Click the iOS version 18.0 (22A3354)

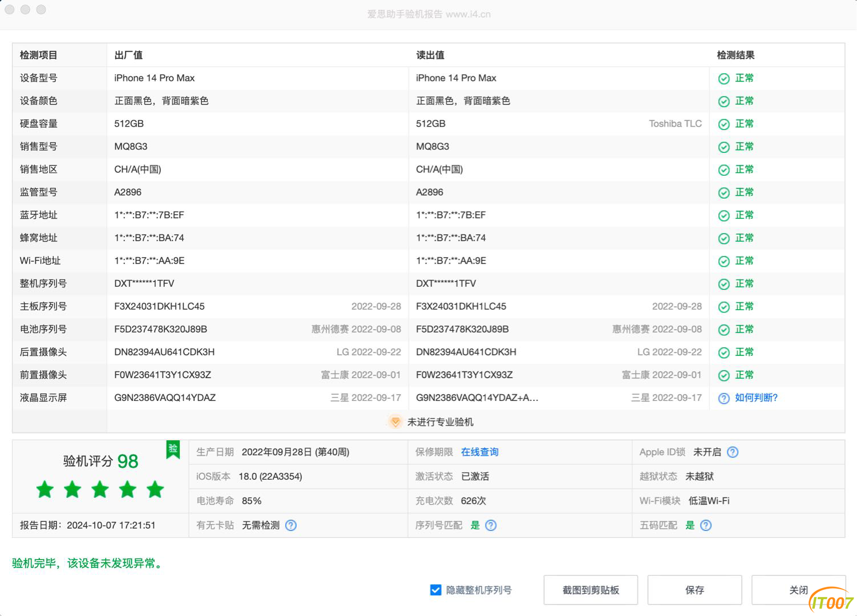[270, 476]
